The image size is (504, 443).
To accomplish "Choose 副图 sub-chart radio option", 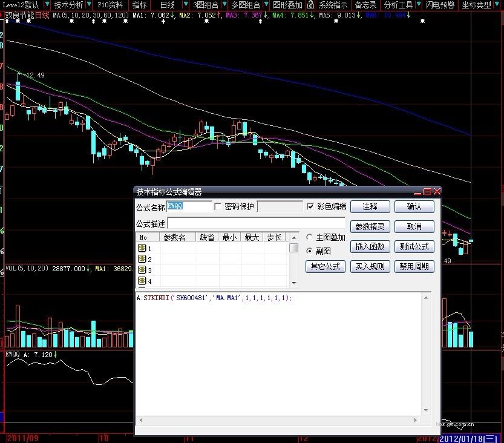I will pyautogui.click(x=310, y=251).
